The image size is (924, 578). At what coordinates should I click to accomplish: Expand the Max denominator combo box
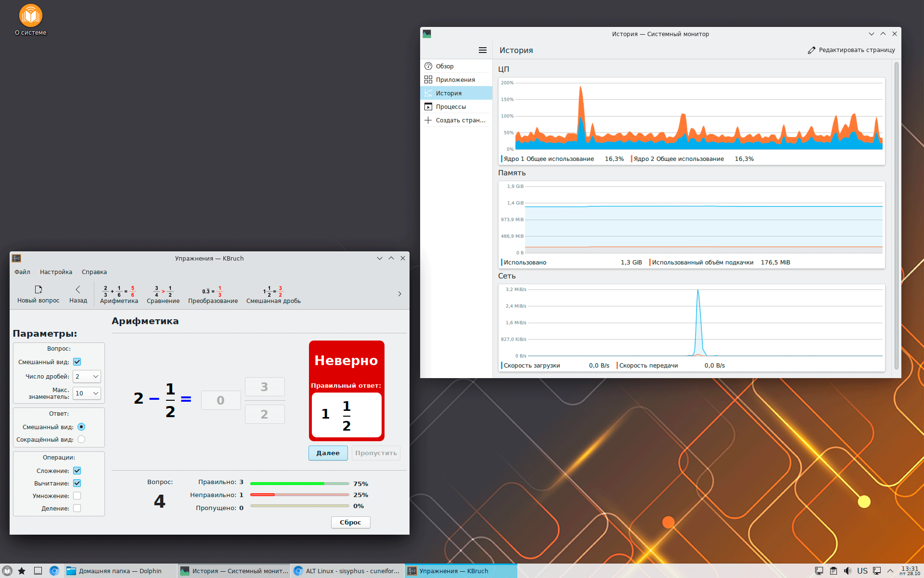click(x=87, y=393)
